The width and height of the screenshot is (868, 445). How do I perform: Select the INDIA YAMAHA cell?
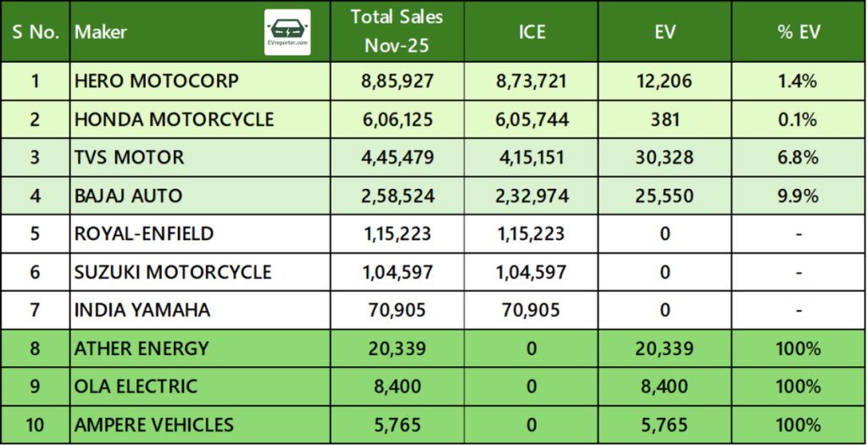142,310
